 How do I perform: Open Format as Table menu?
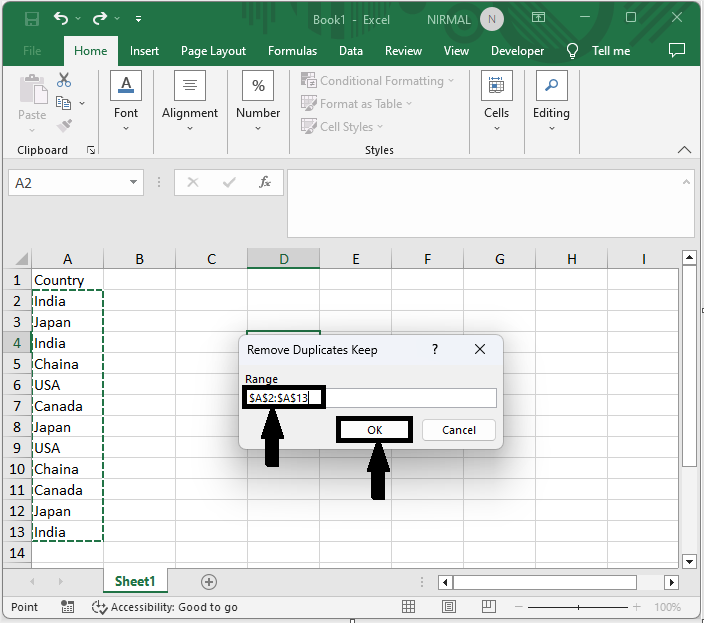[356, 104]
